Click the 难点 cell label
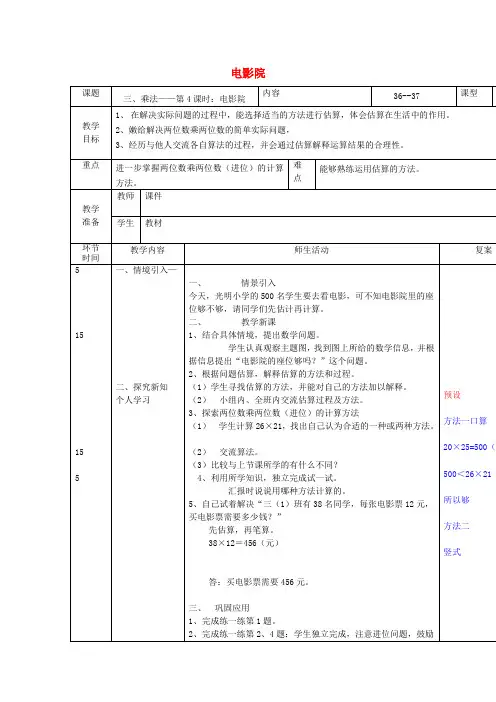 298,171
